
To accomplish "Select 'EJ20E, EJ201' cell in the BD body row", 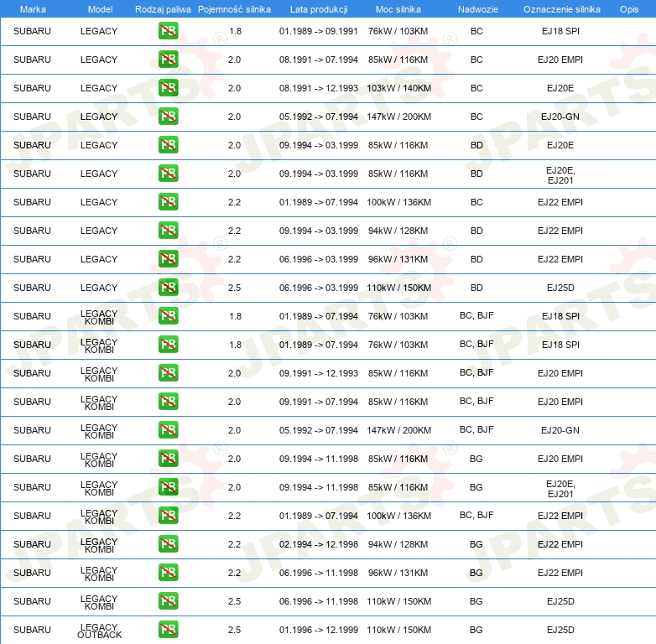I will pos(560,175).
